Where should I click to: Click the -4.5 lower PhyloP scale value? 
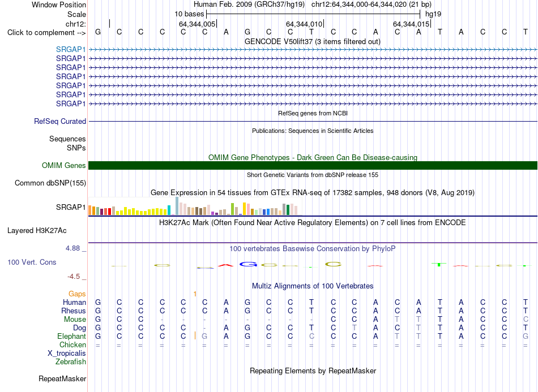(74, 277)
